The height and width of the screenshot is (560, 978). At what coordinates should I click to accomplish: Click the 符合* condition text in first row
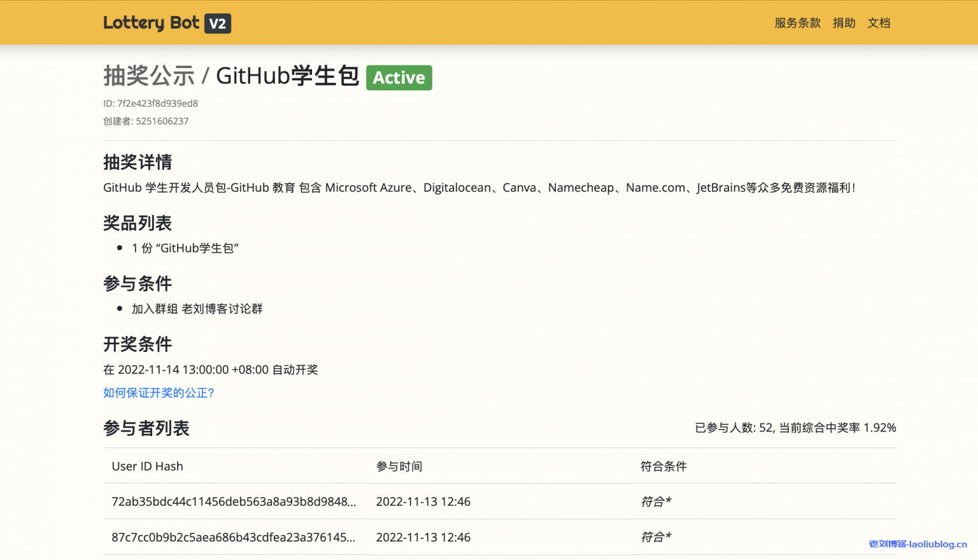[x=655, y=501]
